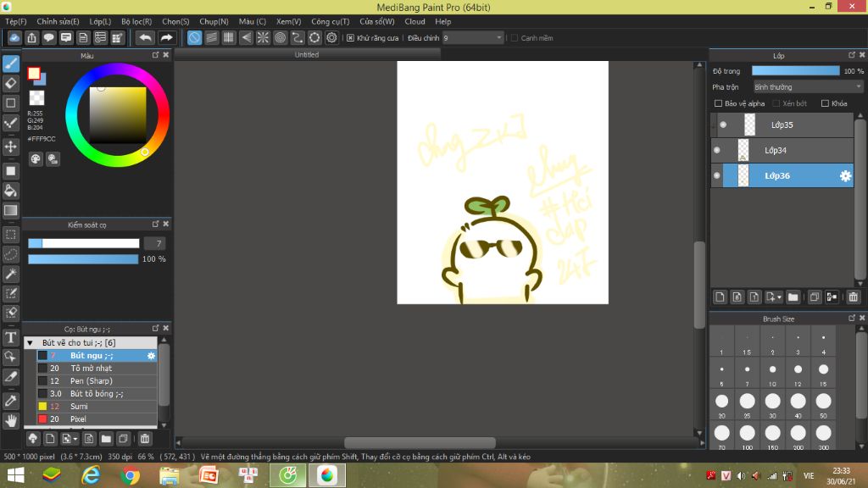
Task: Select the Bucket fill tool
Action: pyautogui.click(x=11, y=191)
